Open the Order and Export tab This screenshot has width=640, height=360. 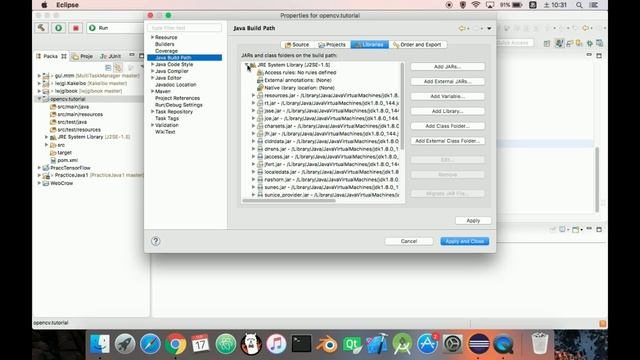point(417,44)
